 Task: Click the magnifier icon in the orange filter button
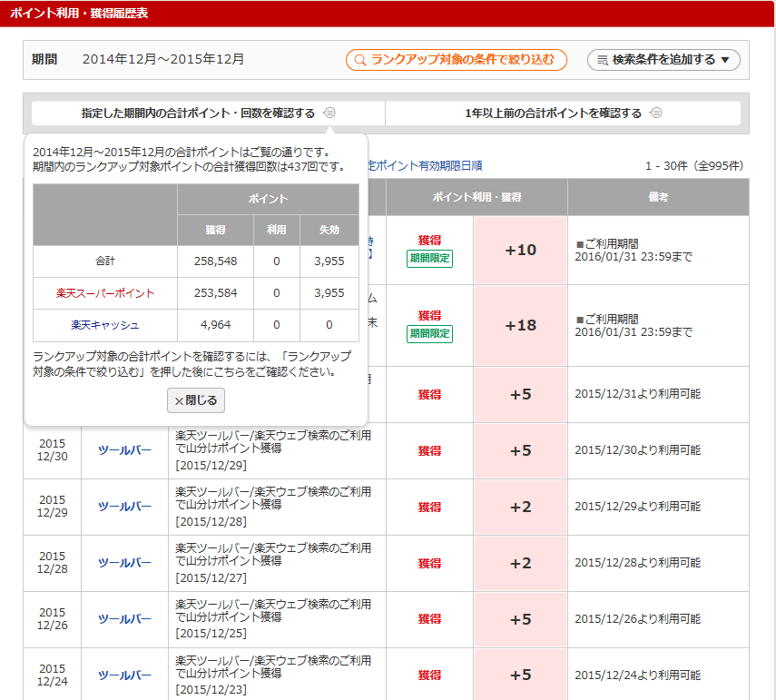360,61
